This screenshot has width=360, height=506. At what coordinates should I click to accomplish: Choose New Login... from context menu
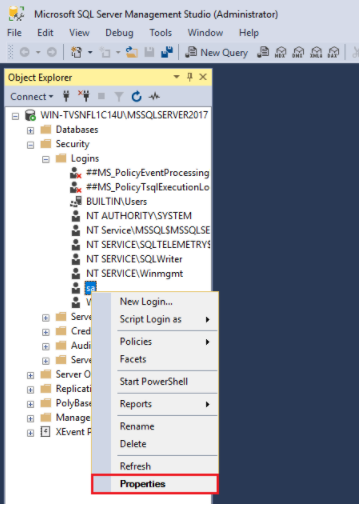pyautogui.click(x=146, y=302)
